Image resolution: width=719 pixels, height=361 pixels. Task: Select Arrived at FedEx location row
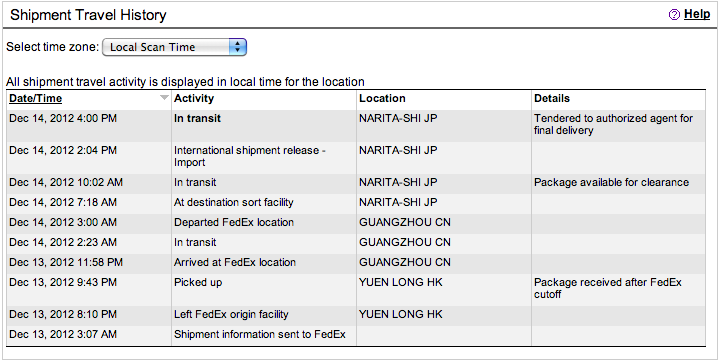click(x=356, y=262)
